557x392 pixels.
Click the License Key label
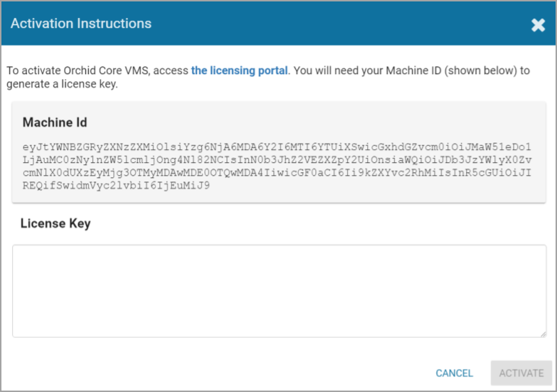[56, 223]
